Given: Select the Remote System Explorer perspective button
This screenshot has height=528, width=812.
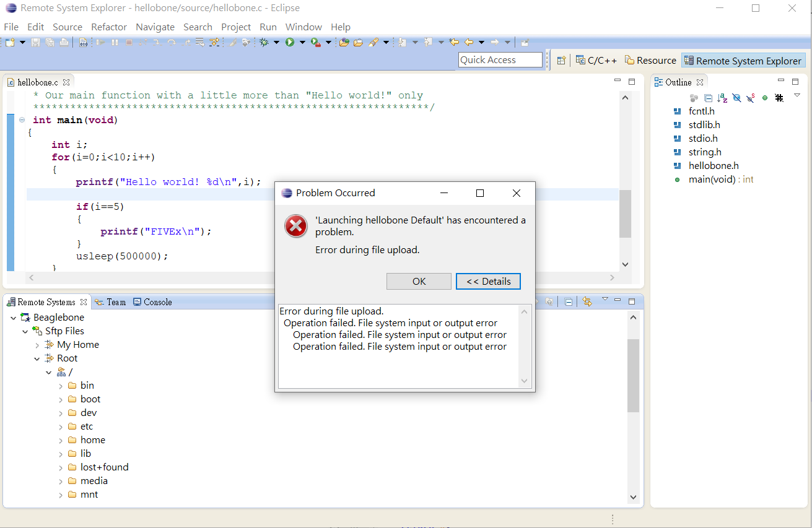Looking at the screenshot, I should tap(743, 60).
